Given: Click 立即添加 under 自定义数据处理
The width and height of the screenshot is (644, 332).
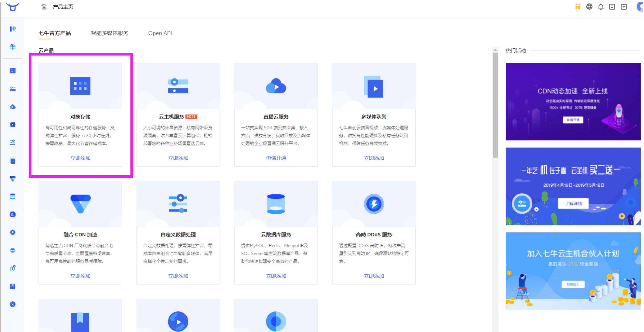Looking at the screenshot, I should (x=178, y=276).
